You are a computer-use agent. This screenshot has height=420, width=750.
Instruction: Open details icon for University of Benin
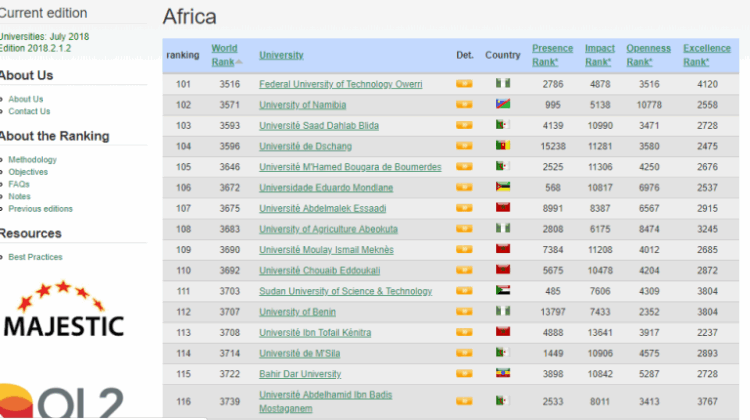(x=464, y=311)
